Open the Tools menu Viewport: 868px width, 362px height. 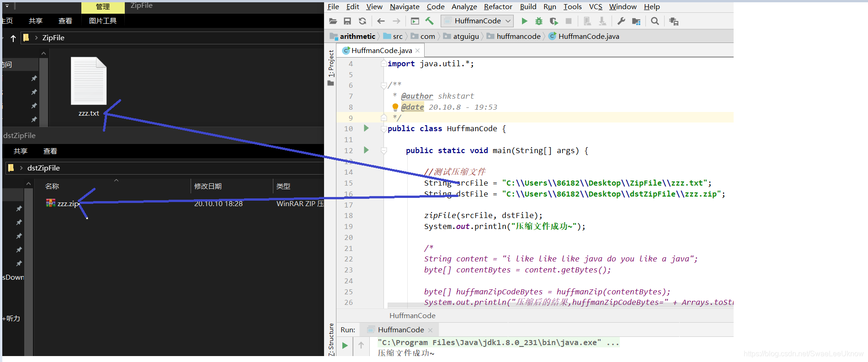572,7
